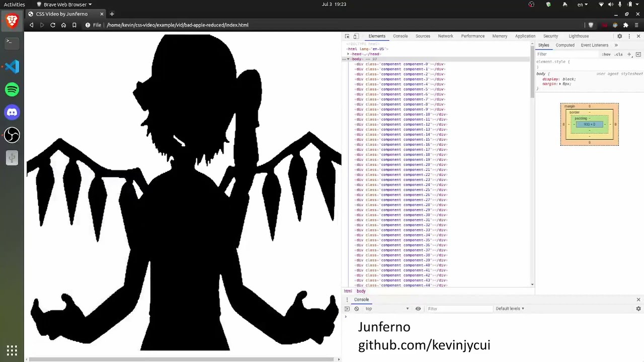Show more Styles pane tabs chevron
The image size is (644, 362).
tap(616, 45)
